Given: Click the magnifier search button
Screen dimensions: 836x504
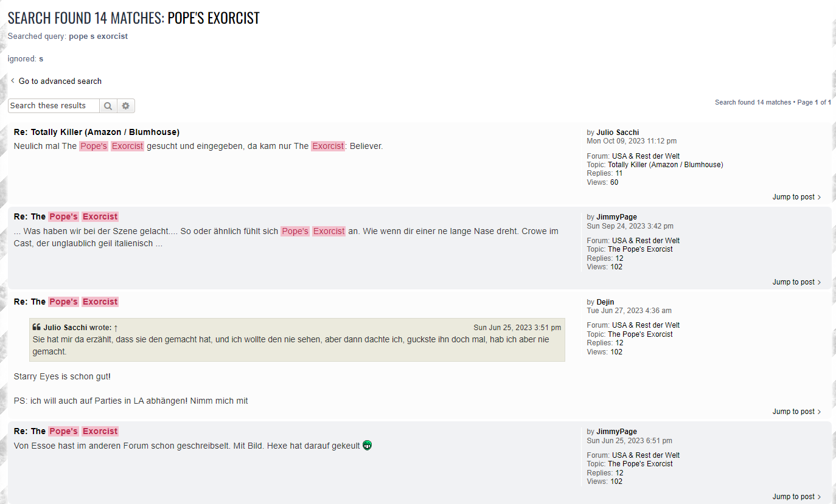Looking at the screenshot, I should (108, 106).
